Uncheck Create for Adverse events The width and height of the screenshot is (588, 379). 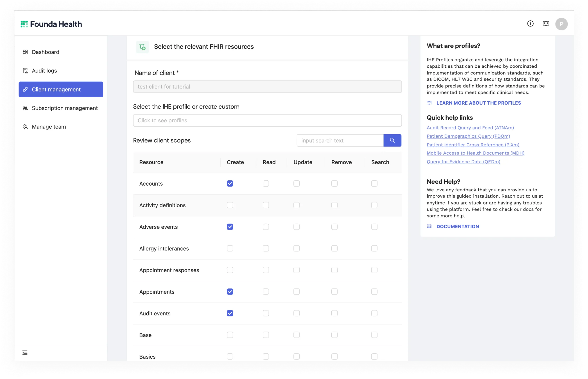[x=230, y=227]
